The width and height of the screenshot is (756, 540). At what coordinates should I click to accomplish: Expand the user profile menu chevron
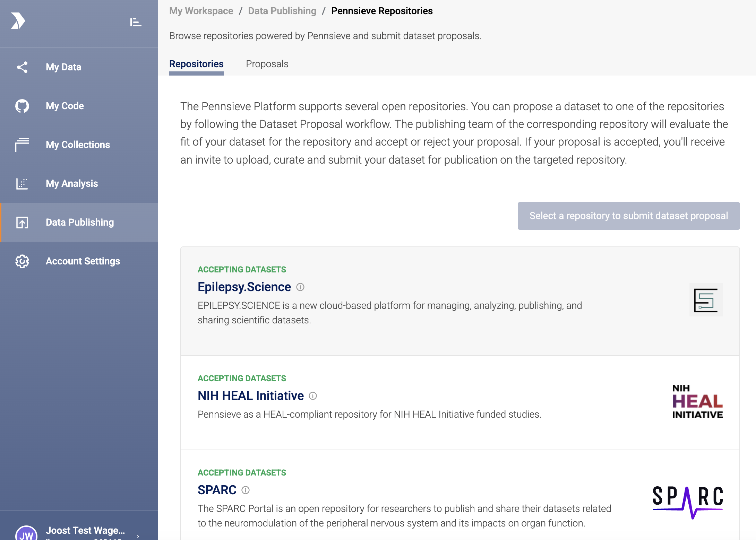pyautogui.click(x=138, y=536)
